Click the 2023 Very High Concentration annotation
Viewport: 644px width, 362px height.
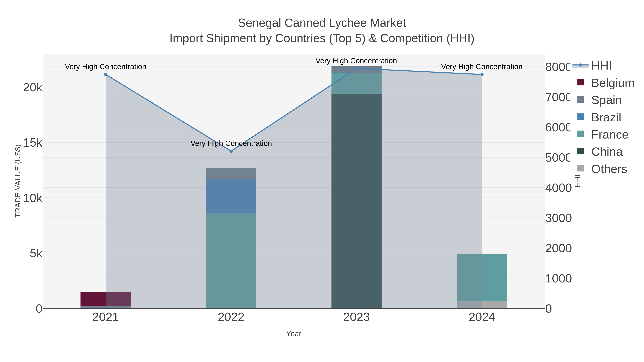(356, 61)
